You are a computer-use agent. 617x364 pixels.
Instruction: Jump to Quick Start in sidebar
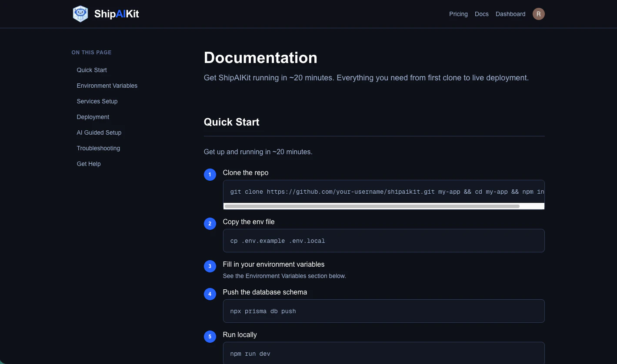[92, 70]
